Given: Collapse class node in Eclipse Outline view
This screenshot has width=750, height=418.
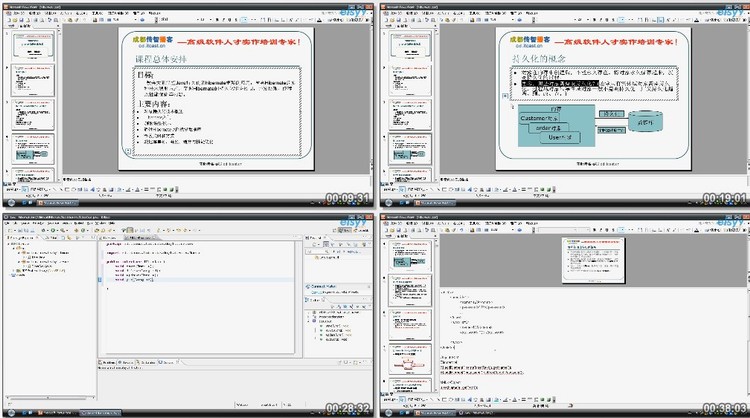Looking at the screenshot, I should pyautogui.click(x=308, y=321).
